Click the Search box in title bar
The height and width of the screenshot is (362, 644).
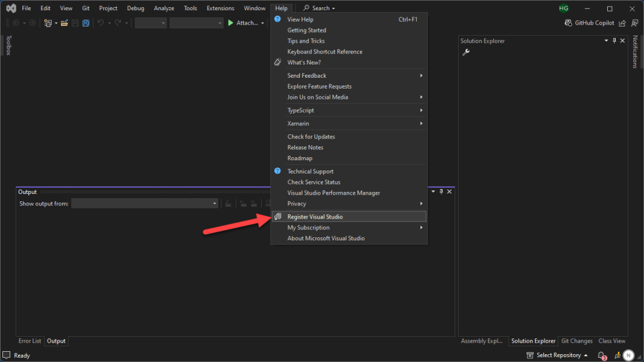(319, 8)
